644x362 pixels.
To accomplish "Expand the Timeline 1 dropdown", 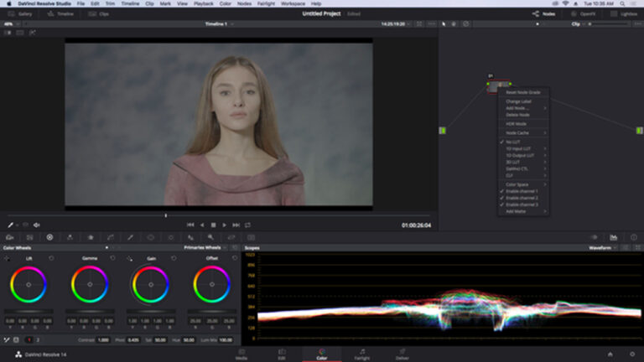I will click(x=220, y=23).
